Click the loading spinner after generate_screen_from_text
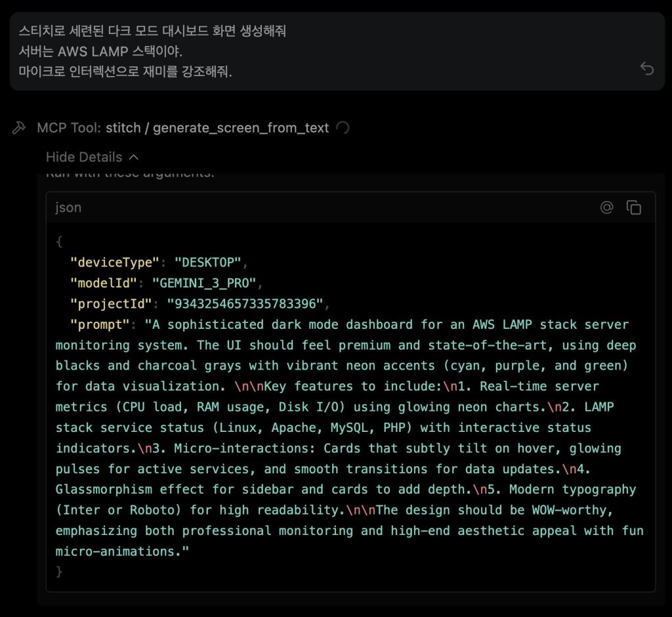 coord(343,128)
